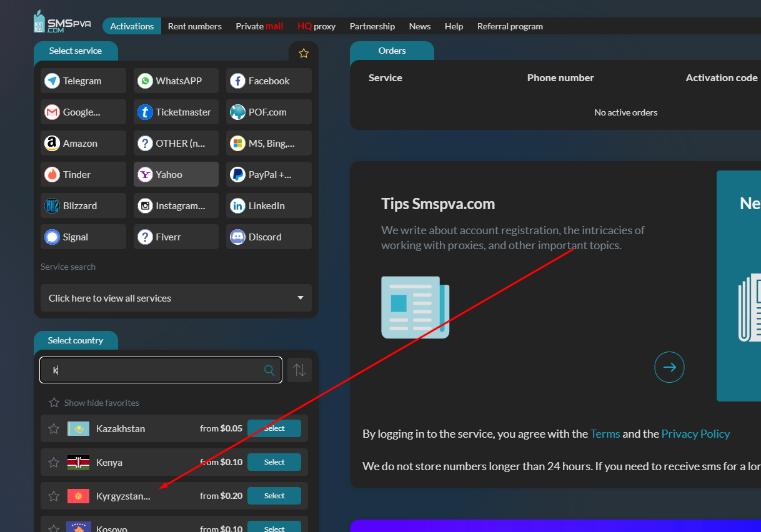Select the Google service tile
The image size is (761, 532).
tap(83, 112)
